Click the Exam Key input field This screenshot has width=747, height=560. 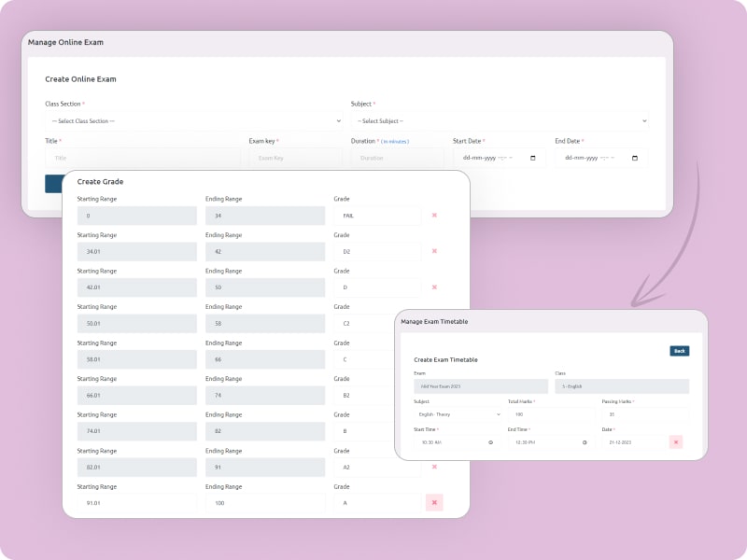coord(294,159)
